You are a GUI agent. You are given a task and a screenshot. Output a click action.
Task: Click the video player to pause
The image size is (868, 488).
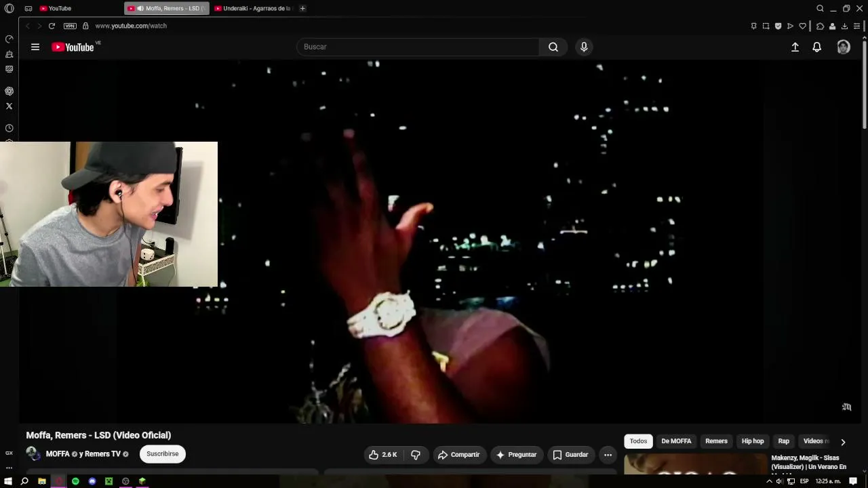(x=441, y=242)
